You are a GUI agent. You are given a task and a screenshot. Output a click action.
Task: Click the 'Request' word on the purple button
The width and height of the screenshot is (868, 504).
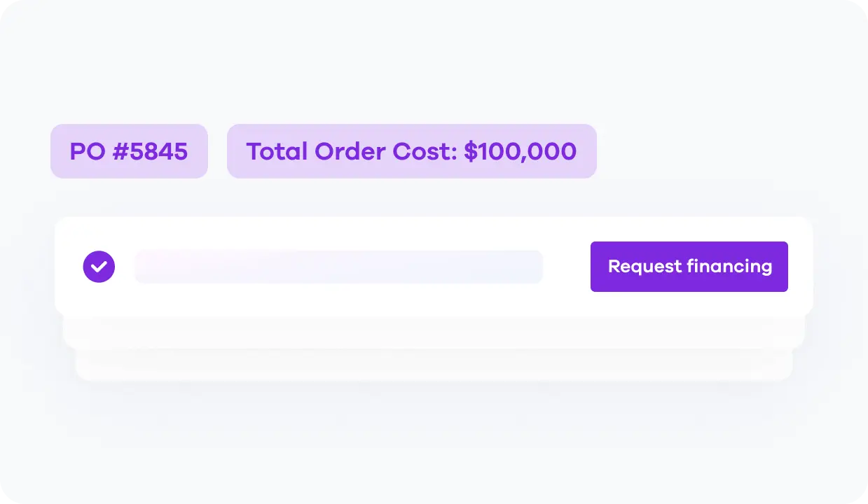pyautogui.click(x=645, y=267)
